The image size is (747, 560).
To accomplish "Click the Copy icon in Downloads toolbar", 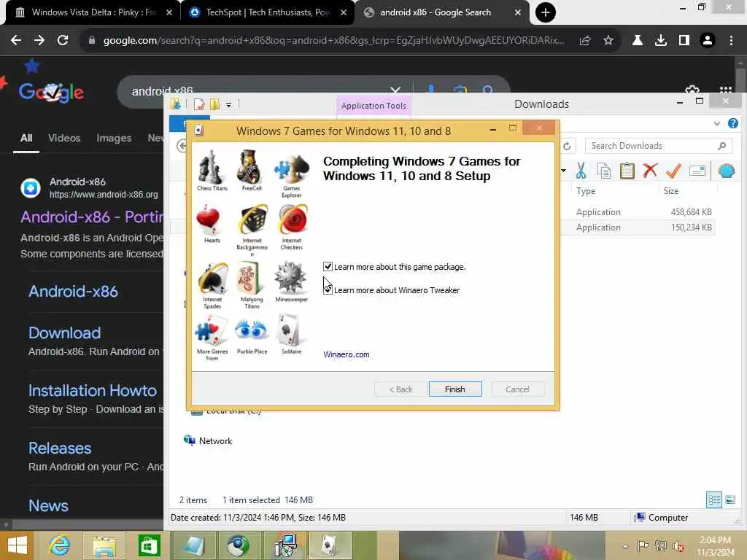I will pos(604,171).
